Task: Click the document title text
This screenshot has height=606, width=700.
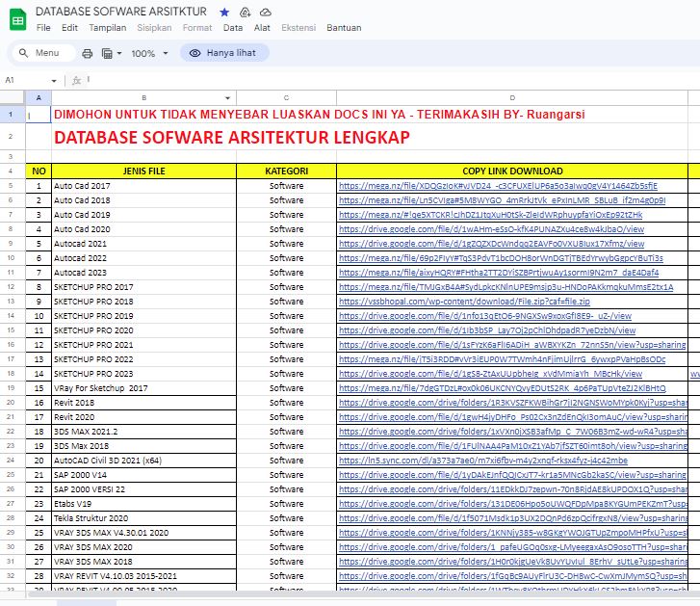Action: (121, 12)
